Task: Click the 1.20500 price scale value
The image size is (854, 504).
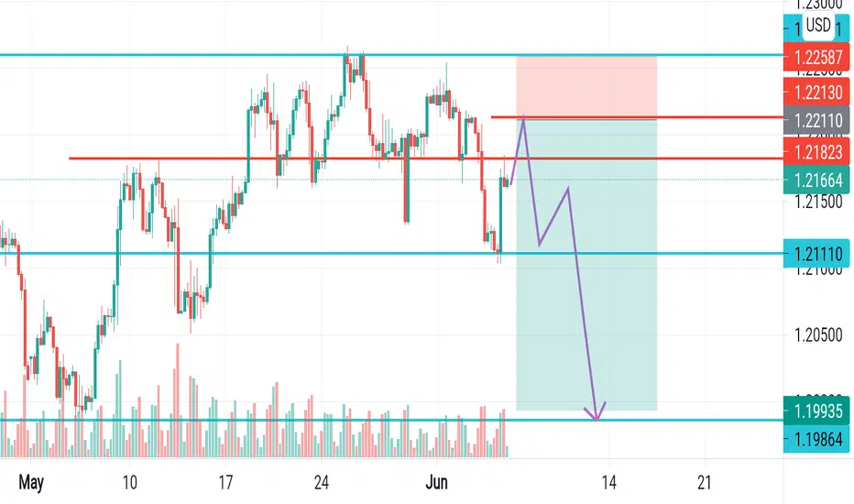Action: click(818, 334)
